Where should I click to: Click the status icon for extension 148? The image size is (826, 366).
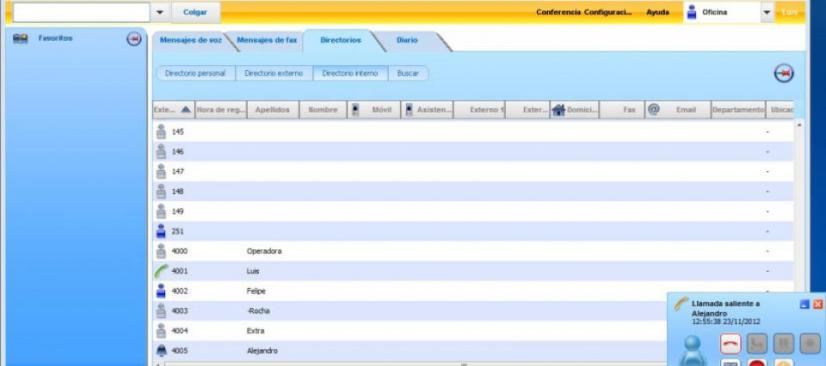(x=161, y=191)
